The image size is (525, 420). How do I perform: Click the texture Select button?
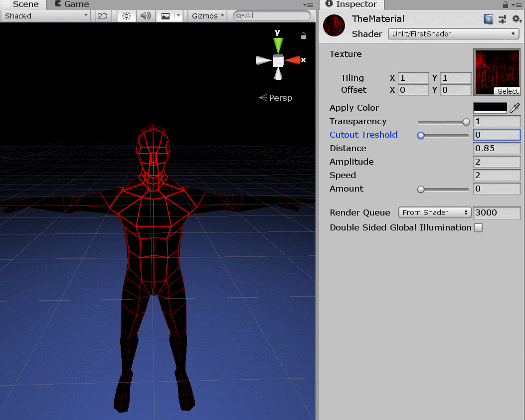pyautogui.click(x=508, y=91)
